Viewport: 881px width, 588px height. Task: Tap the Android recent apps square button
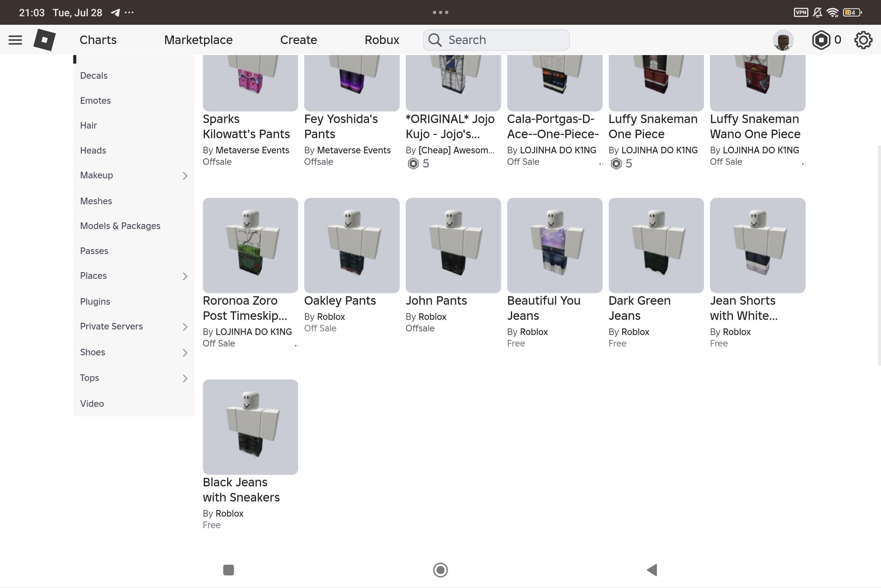tap(229, 570)
